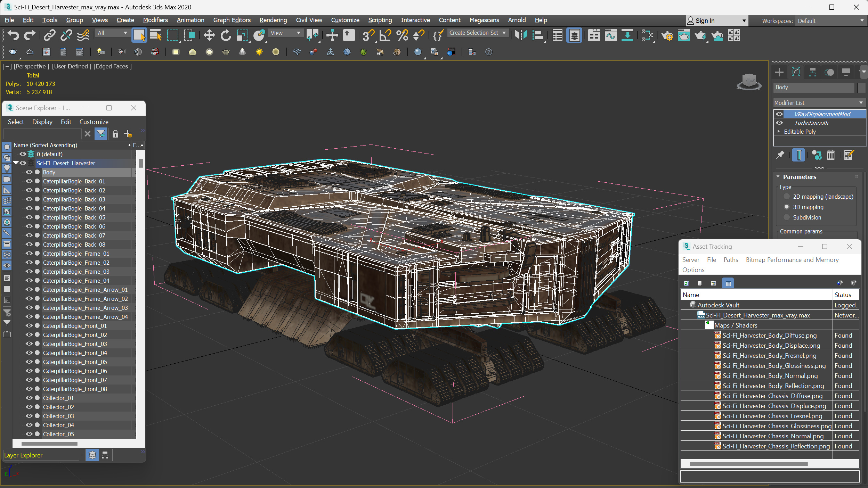The height and width of the screenshot is (488, 868).
Task: Select Subdivision radio option
Action: pos(787,217)
